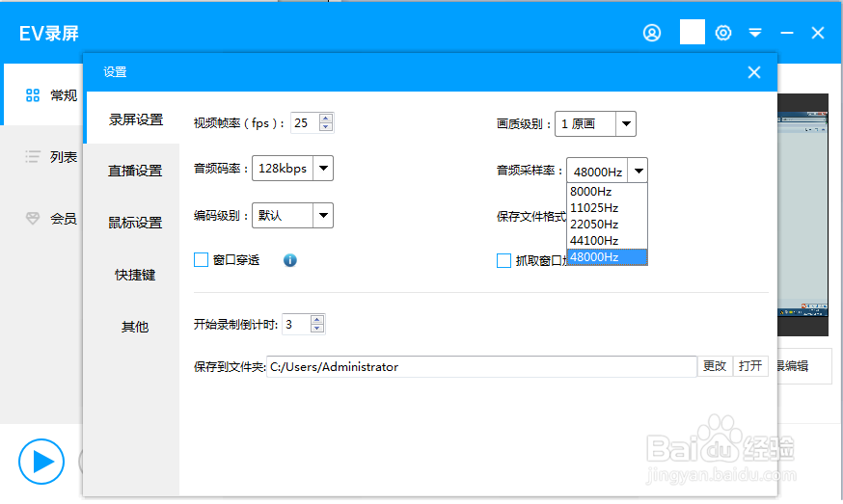Decrease countdown with down arrow
The width and height of the screenshot is (843, 504).
click(317, 329)
